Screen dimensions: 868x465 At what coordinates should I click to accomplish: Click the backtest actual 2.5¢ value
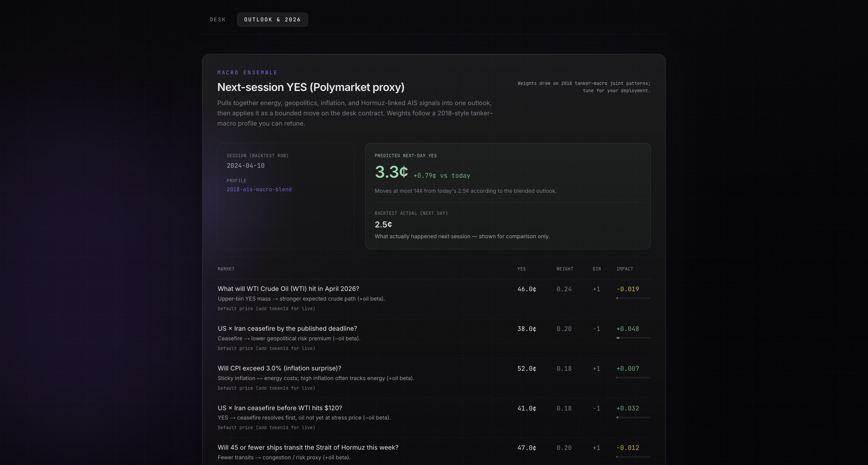click(x=383, y=225)
